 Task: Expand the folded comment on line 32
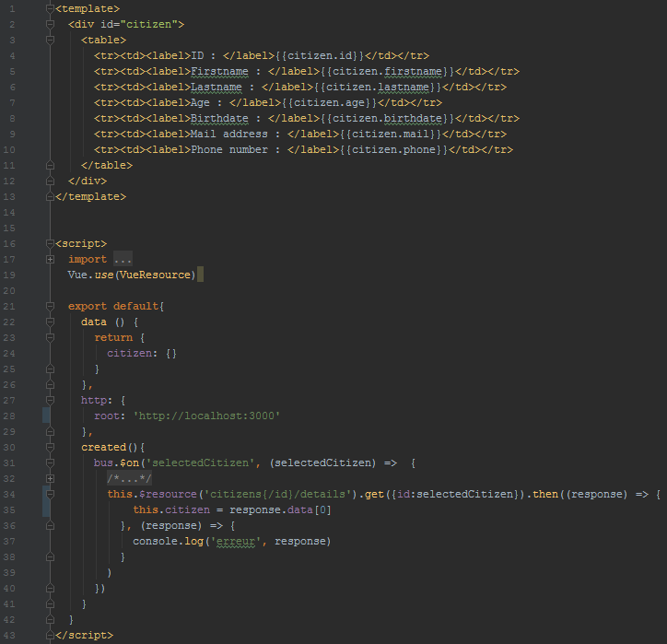(x=49, y=479)
